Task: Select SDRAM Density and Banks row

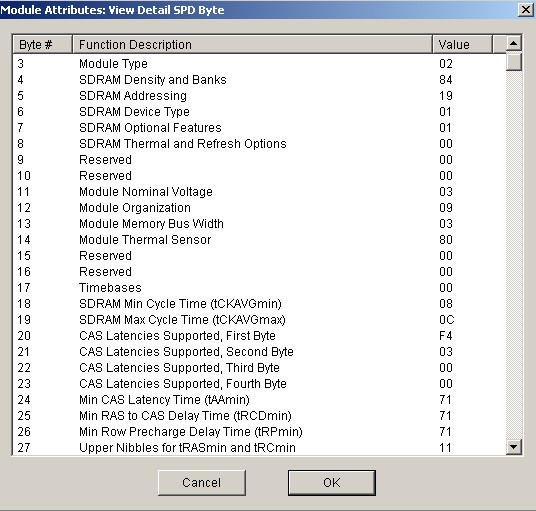Action: pos(259,80)
